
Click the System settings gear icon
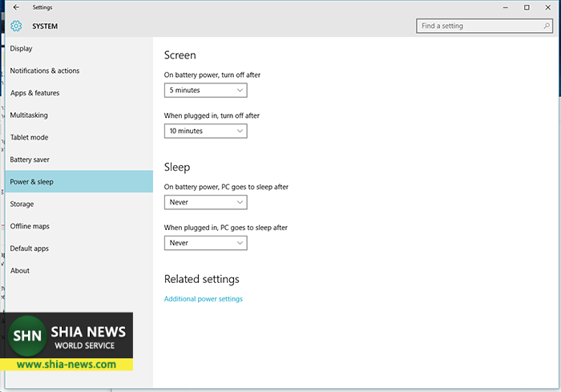coord(16,26)
